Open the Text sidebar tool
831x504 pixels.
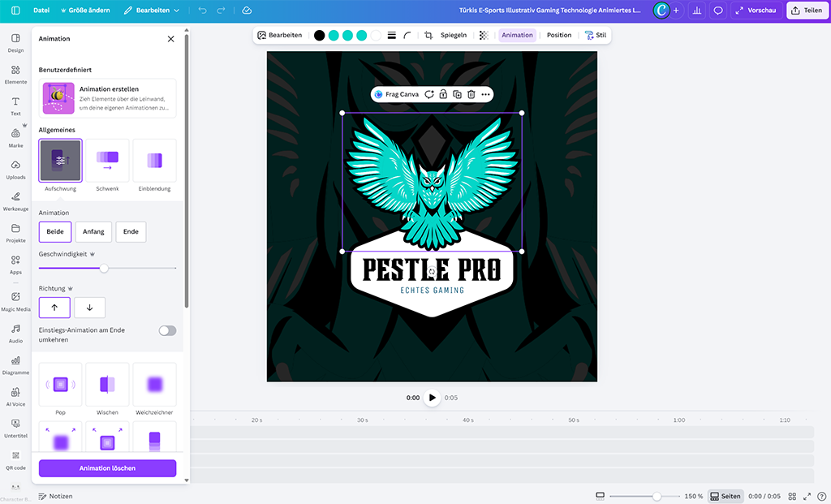(15, 106)
